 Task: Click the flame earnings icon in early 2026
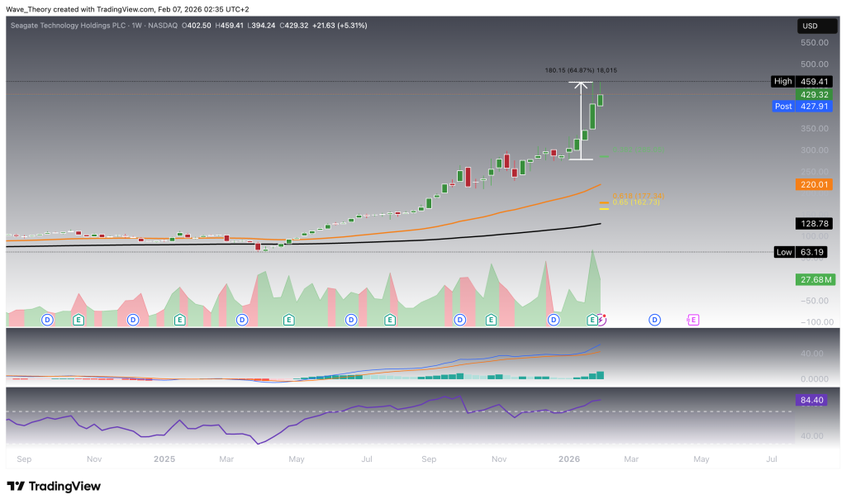click(602, 317)
